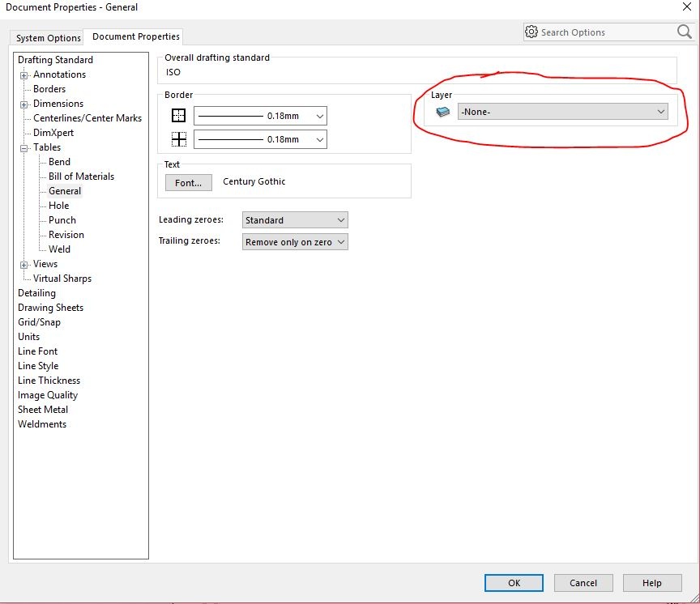Open the Detailing settings
Viewport: 700px width, 604px height.
(x=36, y=293)
